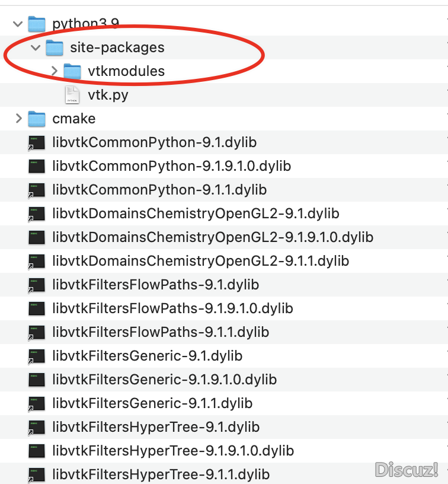Collapse the site-packages folder chevron

[36, 47]
